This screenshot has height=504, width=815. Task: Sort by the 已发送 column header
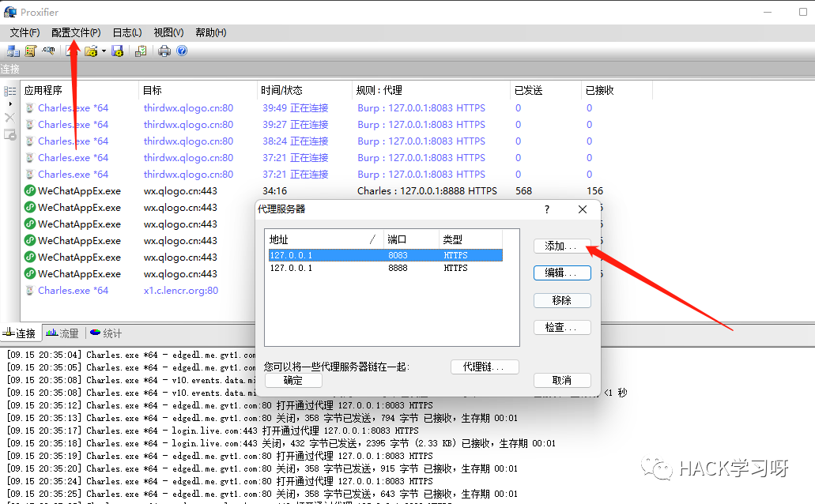(545, 90)
